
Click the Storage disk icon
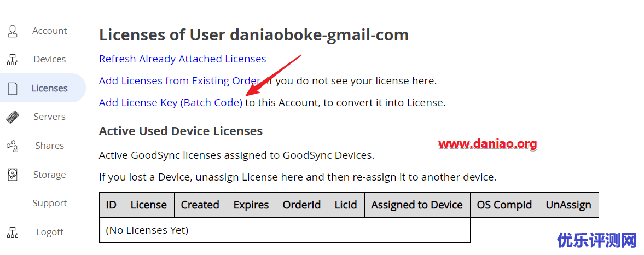(x=13, y=175)
